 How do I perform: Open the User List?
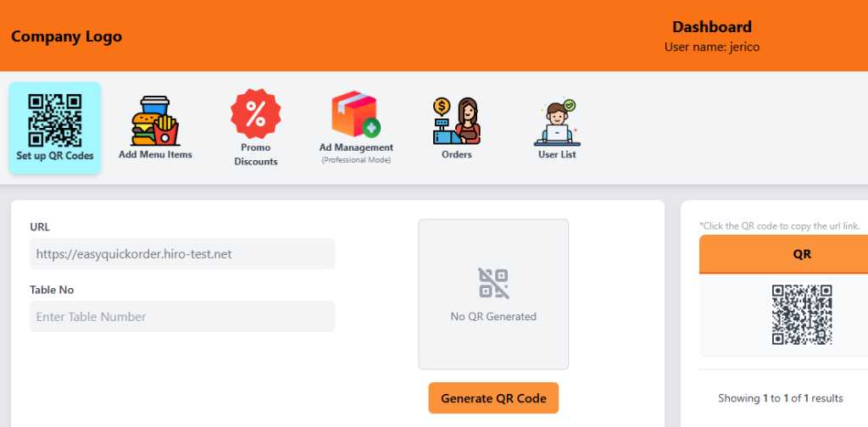557,128
